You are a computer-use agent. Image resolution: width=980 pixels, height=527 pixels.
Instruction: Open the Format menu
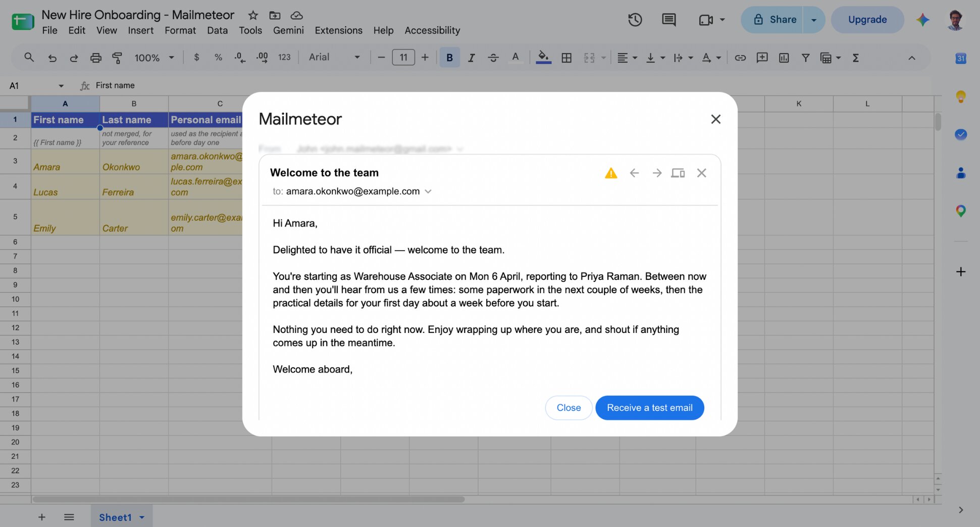(180, 30)
